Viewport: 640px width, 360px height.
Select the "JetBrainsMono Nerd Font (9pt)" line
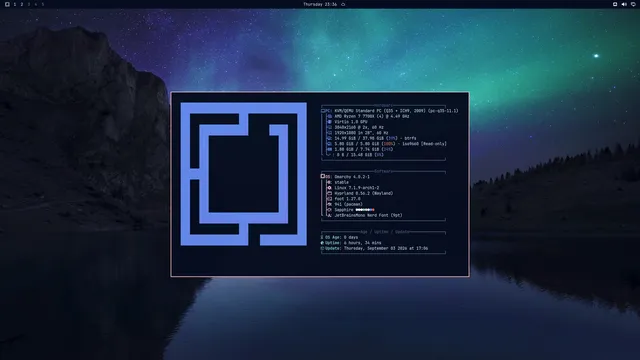(368, 215)
